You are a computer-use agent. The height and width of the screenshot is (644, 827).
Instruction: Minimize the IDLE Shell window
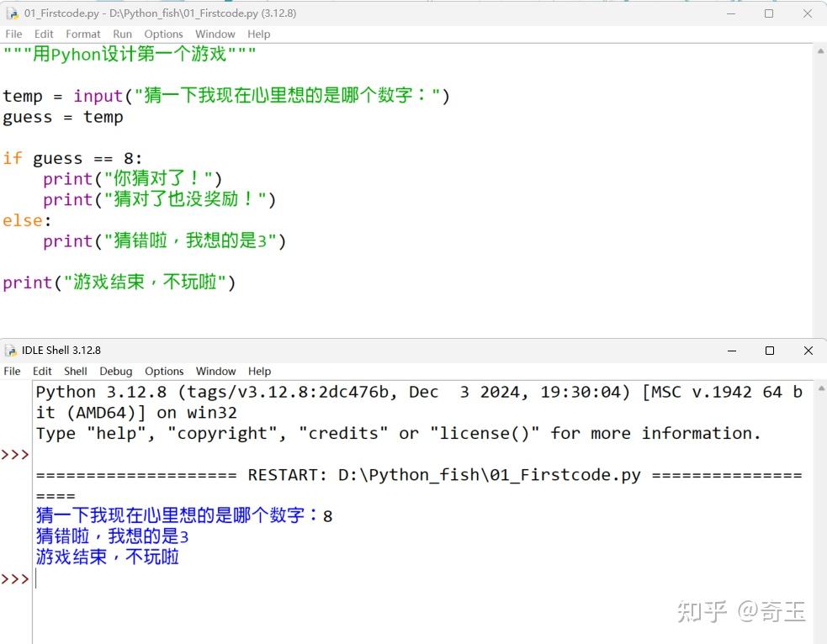(731, 351)
